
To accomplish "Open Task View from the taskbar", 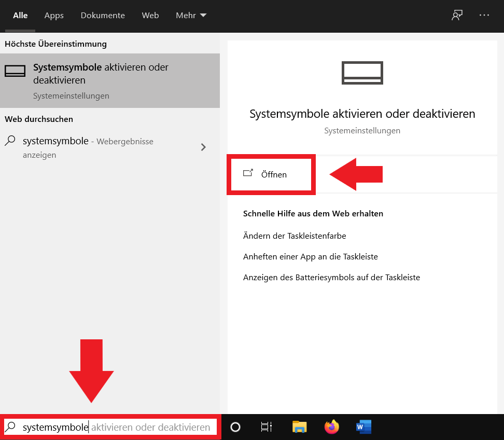I will 266,427.
